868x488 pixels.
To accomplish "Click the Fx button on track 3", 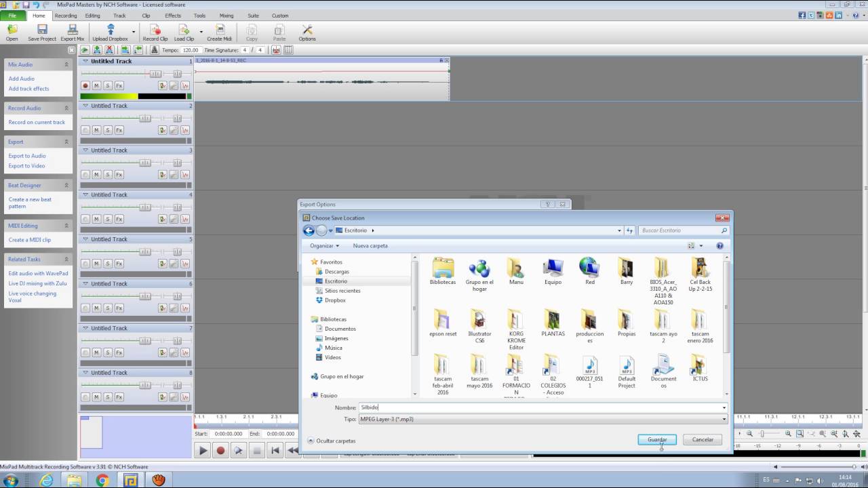I will coord(119,175).
